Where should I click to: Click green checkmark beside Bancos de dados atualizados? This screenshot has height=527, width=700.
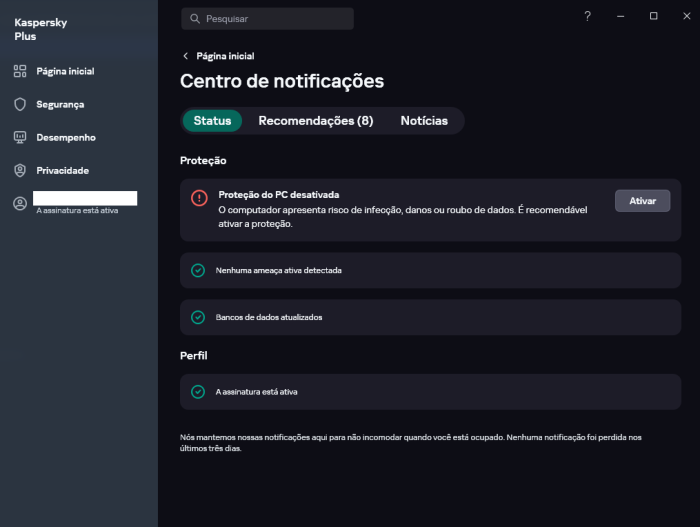tap(198, 317)
